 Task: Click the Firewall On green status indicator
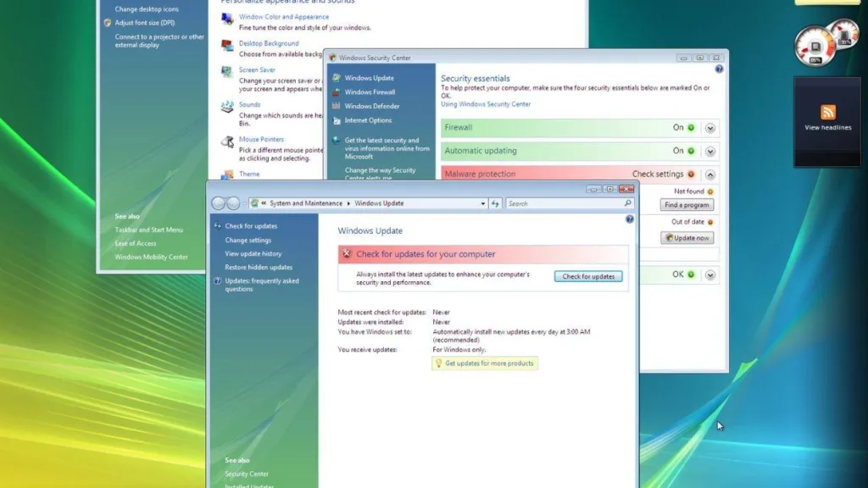click(x=691, y=128)
